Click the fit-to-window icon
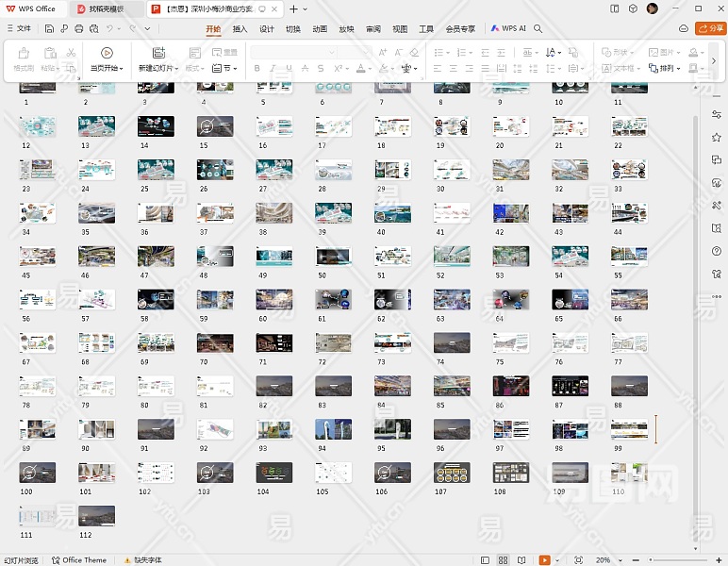This screenshot has width=728, height=566. [x=578, y=560]
